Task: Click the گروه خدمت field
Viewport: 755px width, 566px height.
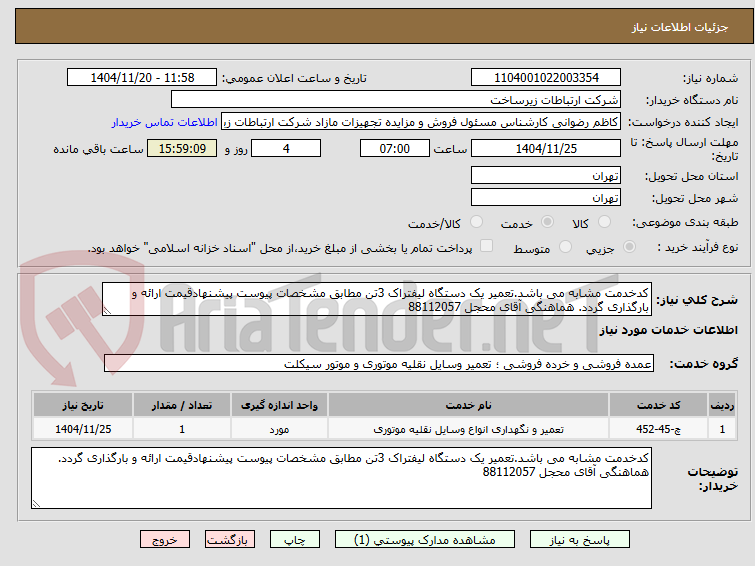Action: [378, 364]
